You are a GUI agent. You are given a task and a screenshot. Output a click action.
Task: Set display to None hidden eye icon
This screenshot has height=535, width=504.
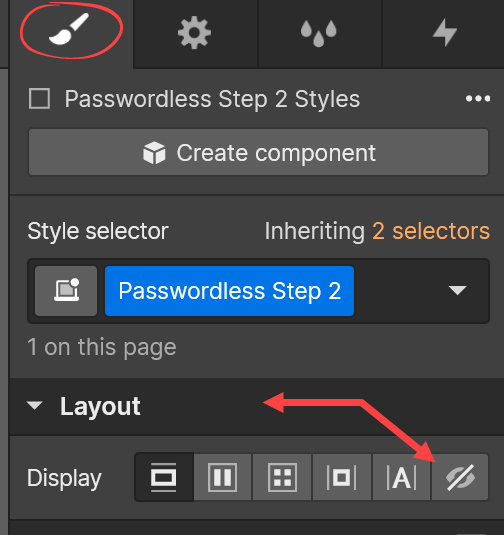(x=460, y=477)
